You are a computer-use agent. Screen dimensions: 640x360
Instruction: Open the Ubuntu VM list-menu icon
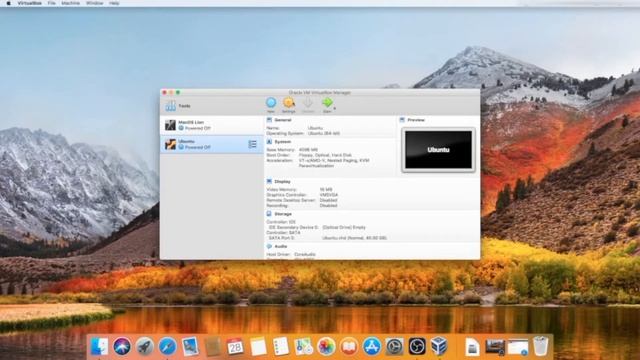point(253,144)
